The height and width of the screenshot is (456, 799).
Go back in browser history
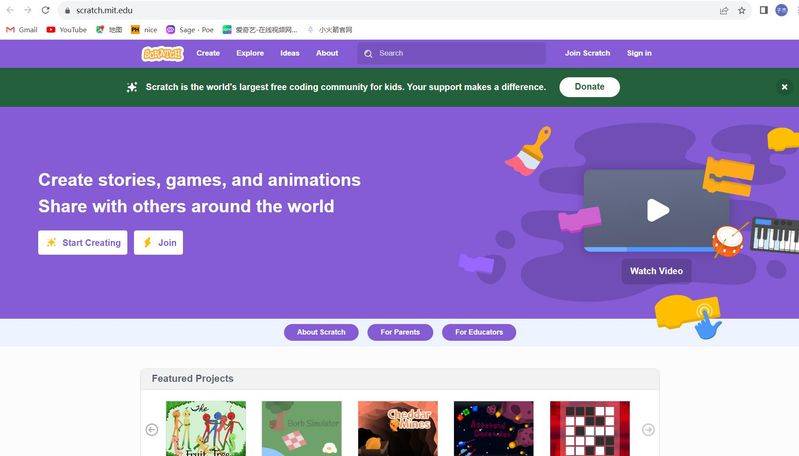pyautogui.click(x=10, y=10)
